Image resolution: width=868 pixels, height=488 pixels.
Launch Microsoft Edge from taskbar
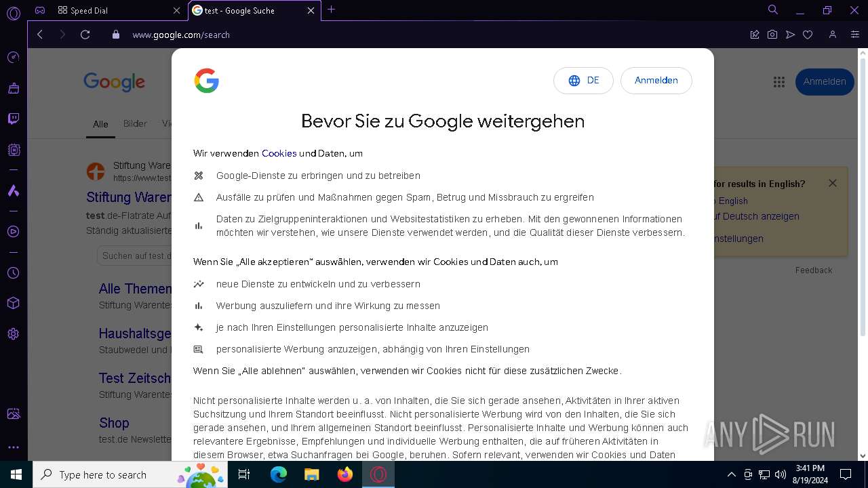(x=279, y=474)
